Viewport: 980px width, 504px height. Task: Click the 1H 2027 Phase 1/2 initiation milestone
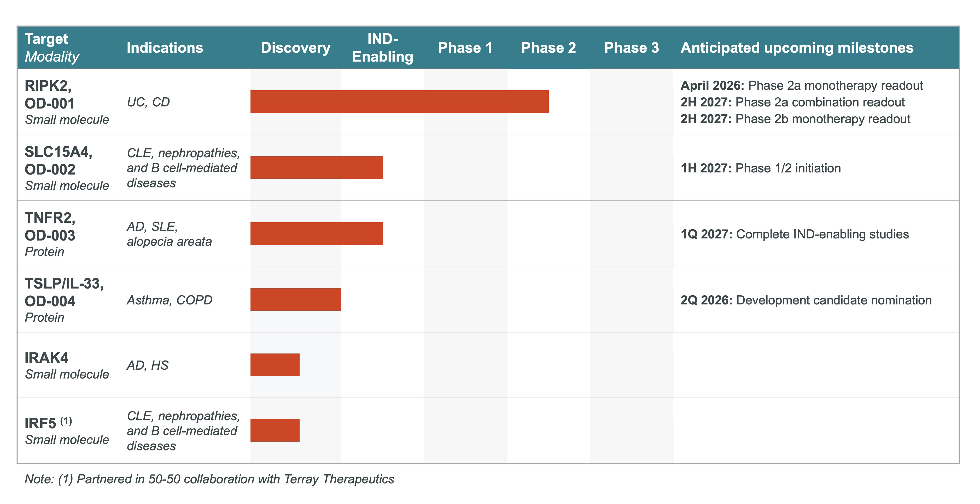pyautogui.click(x=761, y=168)
